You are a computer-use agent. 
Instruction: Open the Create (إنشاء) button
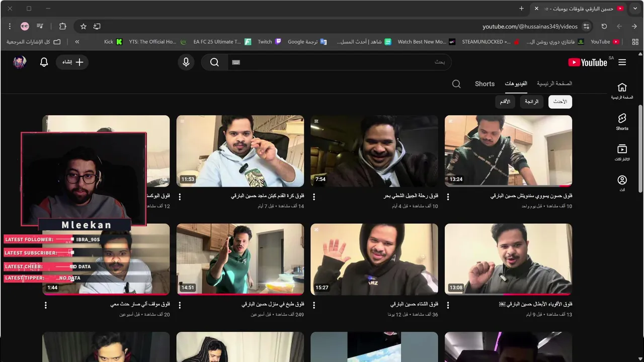(72, 62)
